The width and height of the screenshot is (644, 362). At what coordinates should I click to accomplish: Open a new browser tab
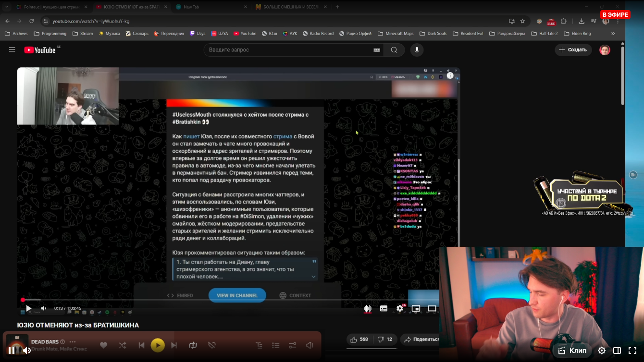point(337,7)
